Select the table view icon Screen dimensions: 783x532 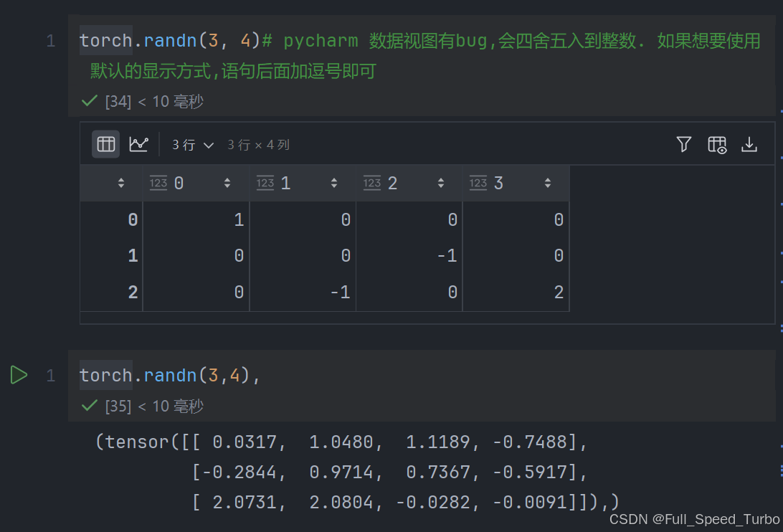105,143
